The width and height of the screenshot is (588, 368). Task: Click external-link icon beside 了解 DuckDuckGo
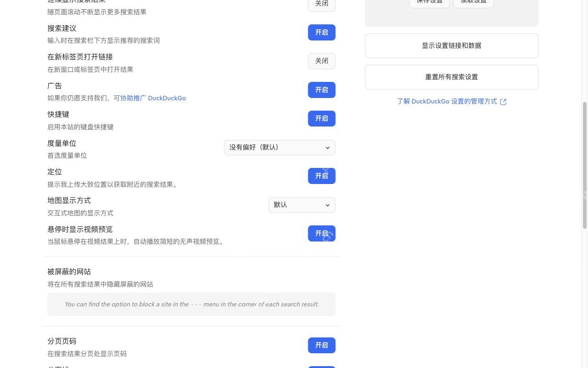(x=503, y=102)
